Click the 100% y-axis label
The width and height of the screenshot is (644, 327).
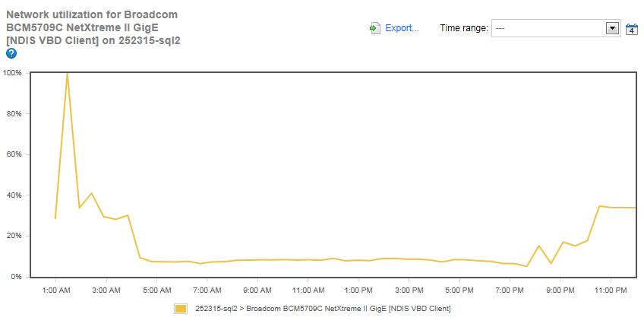[13, 73]
